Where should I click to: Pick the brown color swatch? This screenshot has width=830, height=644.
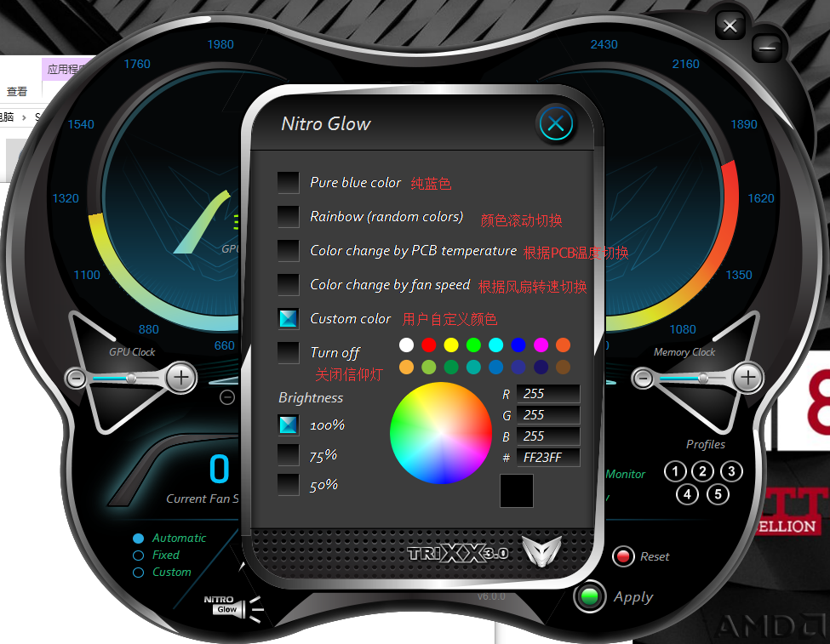coord(564,368)
